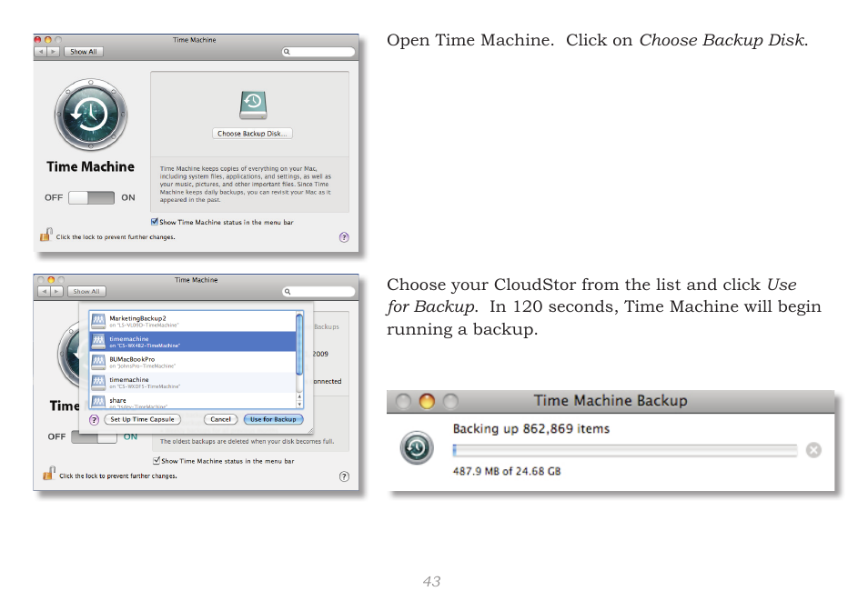Click large Time Machine clock icon in Choose Backup Disk window
Screen dimensions: 868x601
(91, 115)
